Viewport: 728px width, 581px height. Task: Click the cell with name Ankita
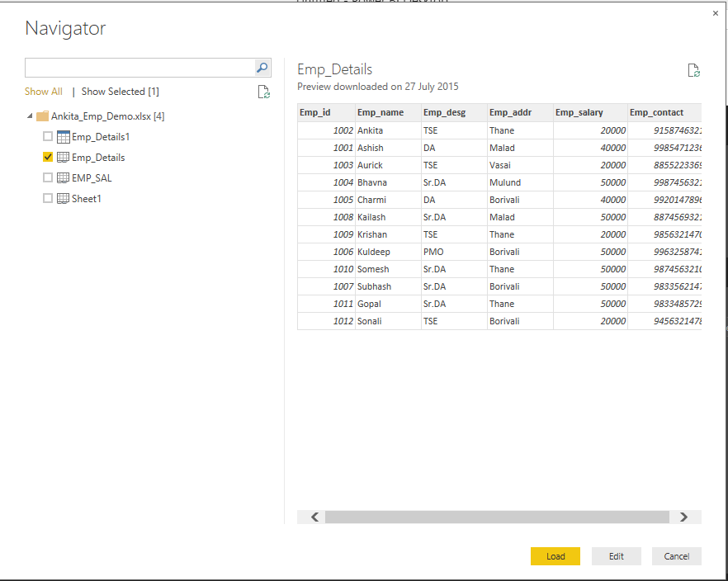tap(388, 130)
